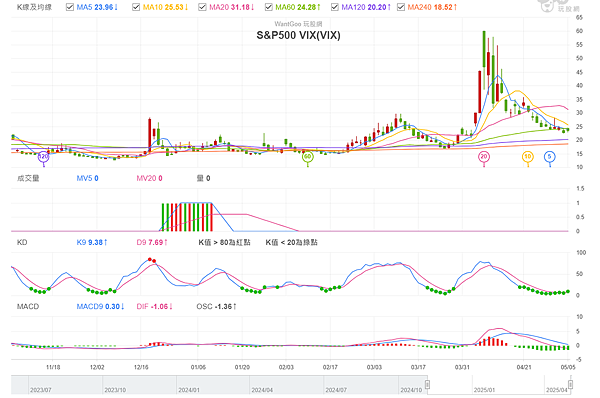Screen dimensions: 600x398
Task: Grab the right range selector handle
Action: click(570, 384)
